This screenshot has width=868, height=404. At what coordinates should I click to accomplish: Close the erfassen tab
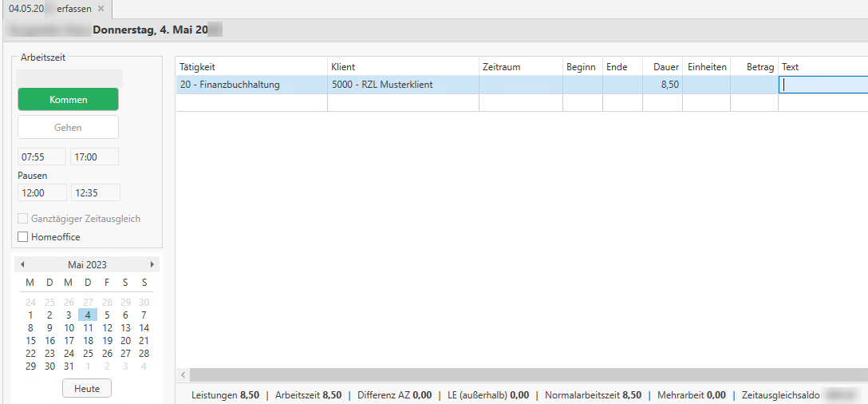tap(101, 9)
